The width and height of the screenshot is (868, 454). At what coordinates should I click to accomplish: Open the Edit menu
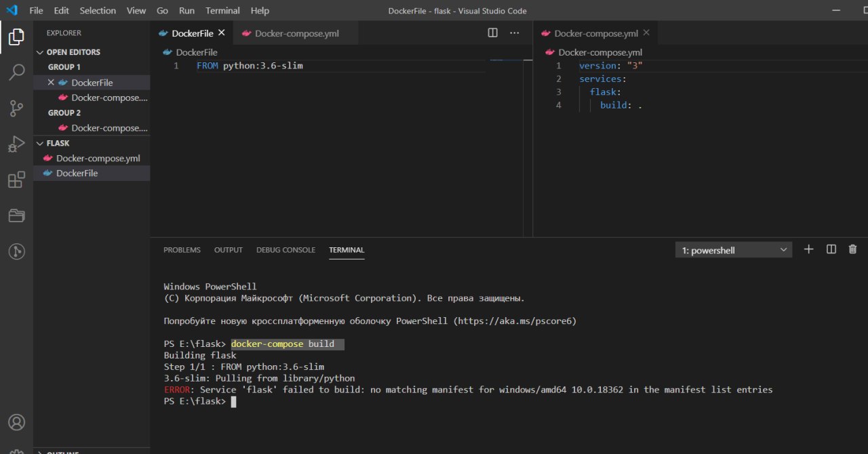click(x=61, y=10)
